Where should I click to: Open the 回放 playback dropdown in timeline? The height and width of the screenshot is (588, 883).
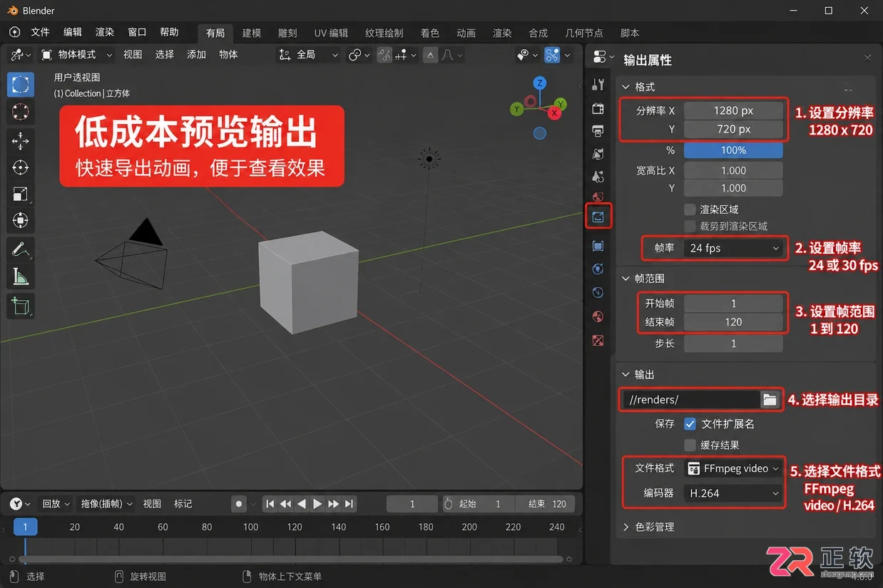56,504
